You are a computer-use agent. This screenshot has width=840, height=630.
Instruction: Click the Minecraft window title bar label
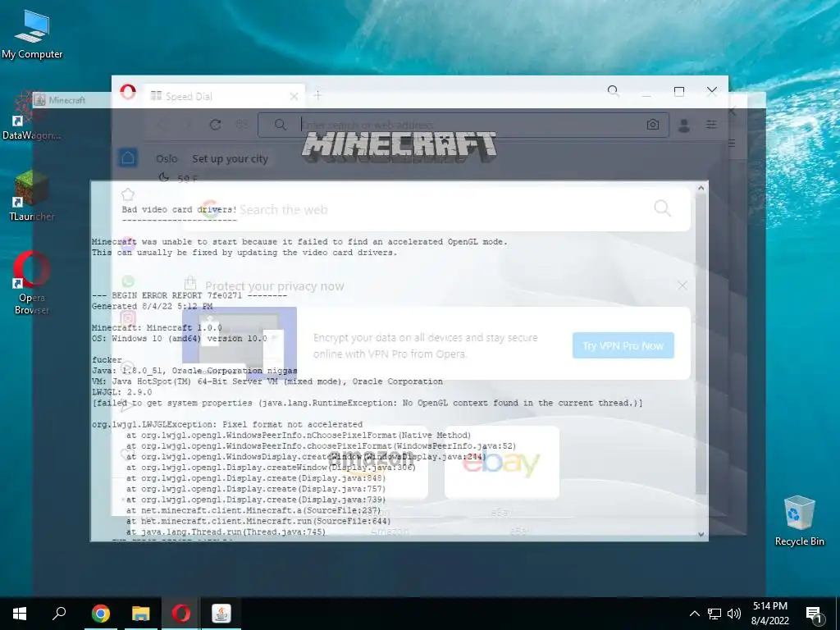(67, 100)
